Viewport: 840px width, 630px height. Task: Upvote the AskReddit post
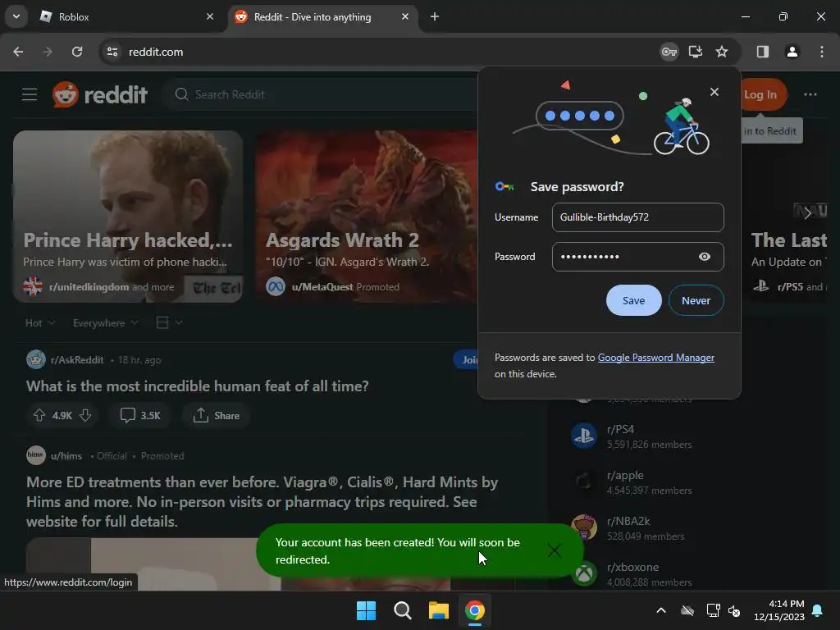39,416
